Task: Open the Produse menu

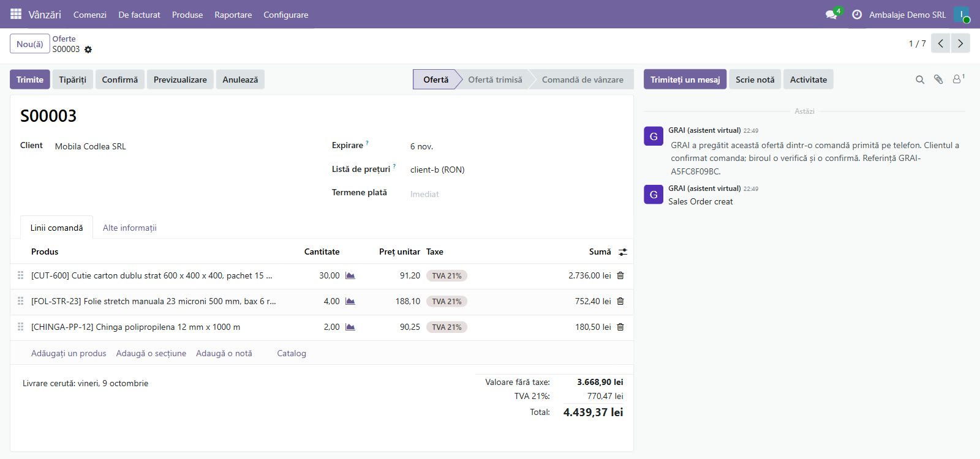Action: point(187,15)
